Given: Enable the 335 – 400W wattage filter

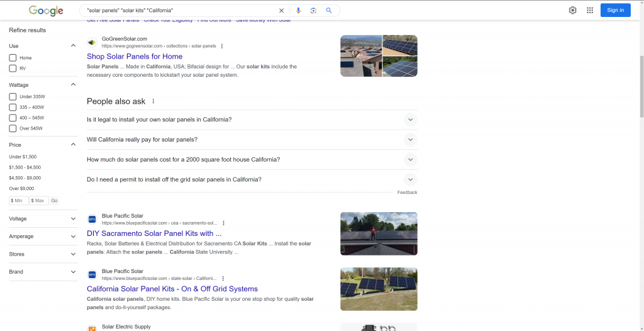Looking at the screenshot, I should (13, 108).
